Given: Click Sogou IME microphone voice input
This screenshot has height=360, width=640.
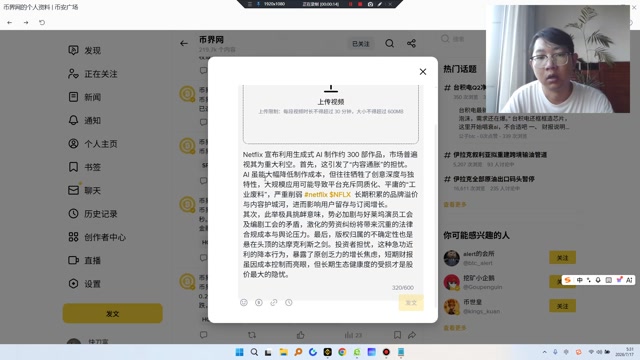Looking at the screenshot, I should point(598,280).
